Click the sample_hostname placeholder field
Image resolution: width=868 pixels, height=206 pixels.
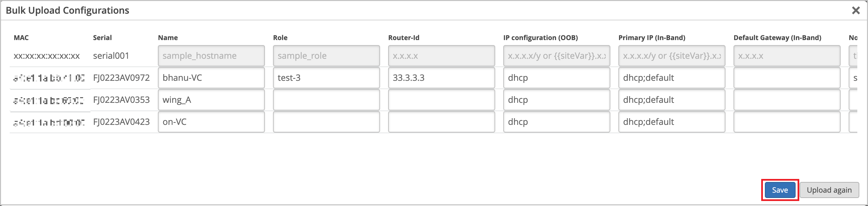211,56
